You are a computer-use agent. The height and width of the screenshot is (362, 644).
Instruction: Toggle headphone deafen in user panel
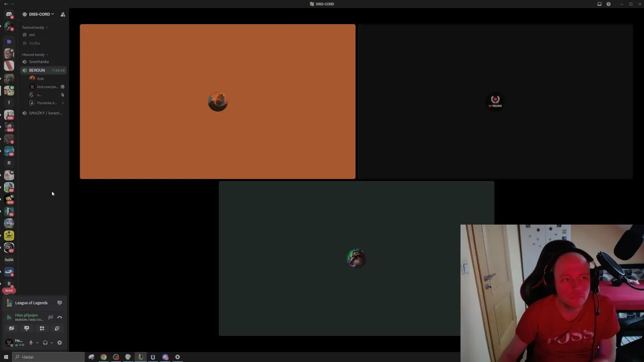click(x=45, y=342)
